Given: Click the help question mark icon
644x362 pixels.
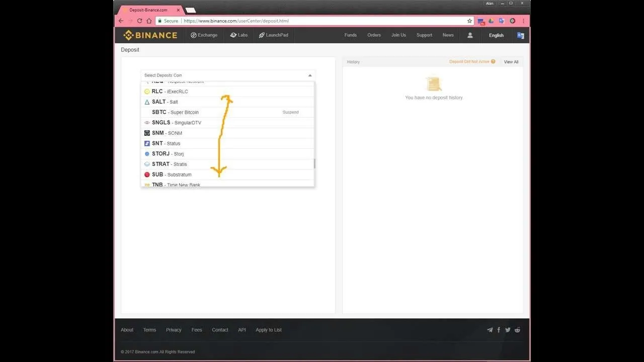Looking at the screenshot, I should [x=493, y=61].
